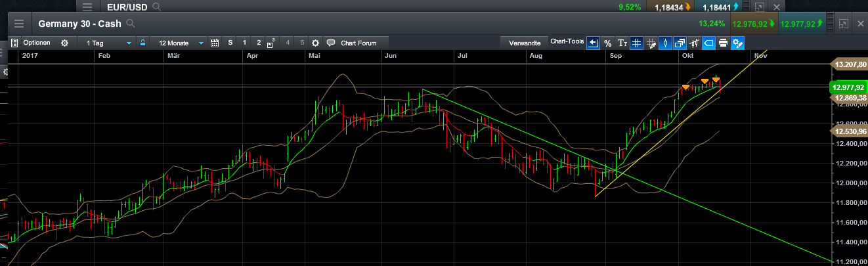Toggle the candlestick chart type button

pos(665,43)
